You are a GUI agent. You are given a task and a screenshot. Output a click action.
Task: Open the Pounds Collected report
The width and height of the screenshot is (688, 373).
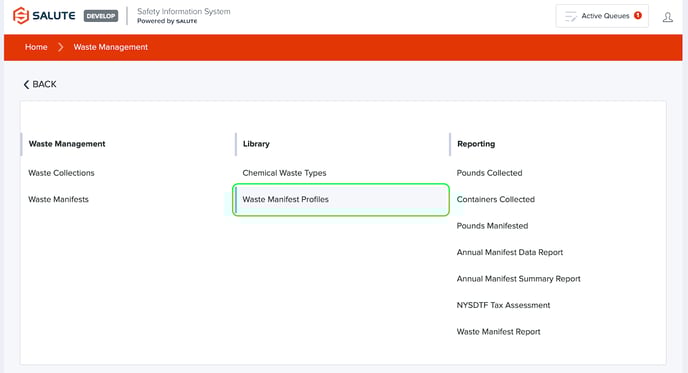click(x=489, y=173)
